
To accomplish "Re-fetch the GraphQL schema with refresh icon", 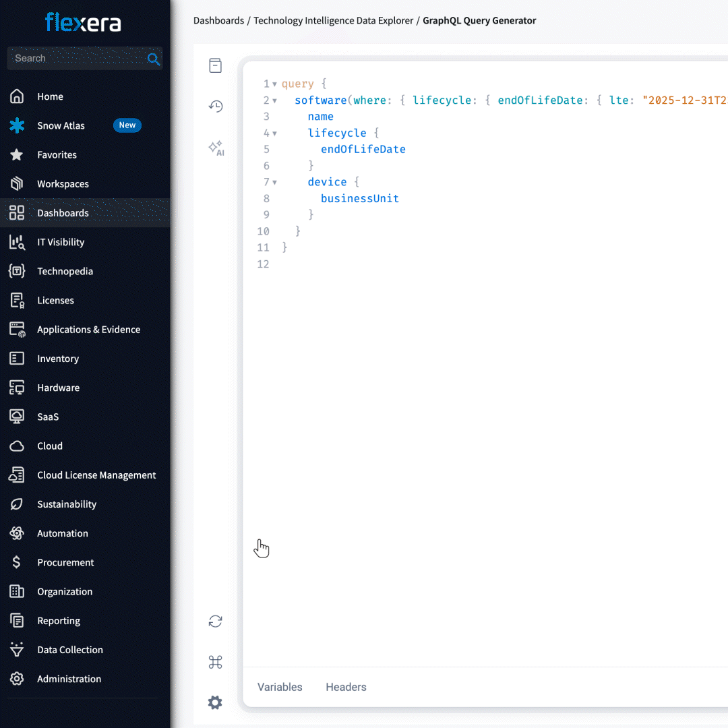I will (x=215, y=621).
